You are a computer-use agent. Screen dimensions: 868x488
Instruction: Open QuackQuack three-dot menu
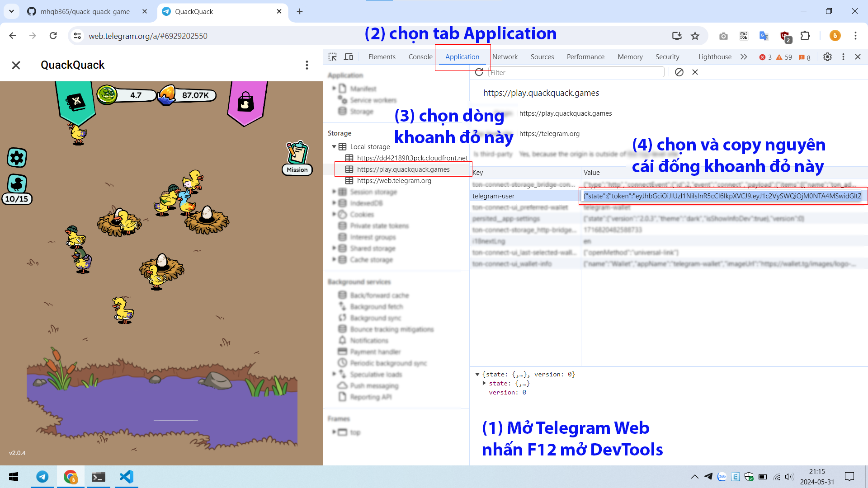307,65
